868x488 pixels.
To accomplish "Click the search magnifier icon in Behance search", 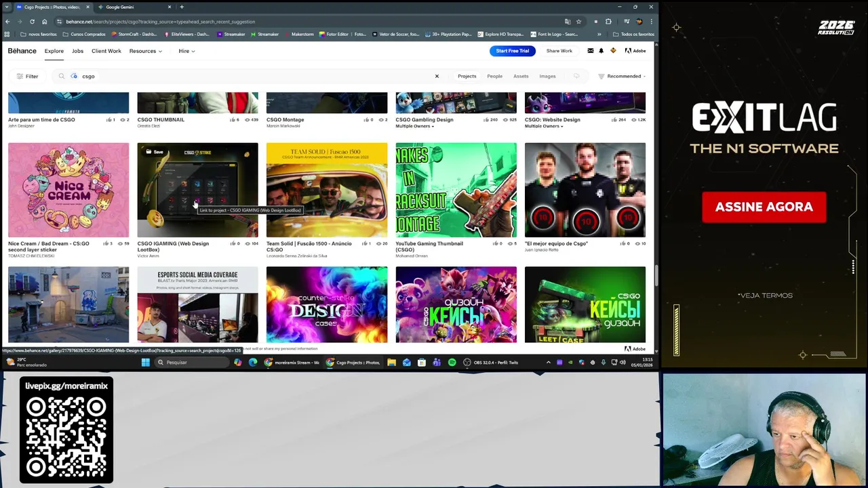I will (x=62, y=77).
